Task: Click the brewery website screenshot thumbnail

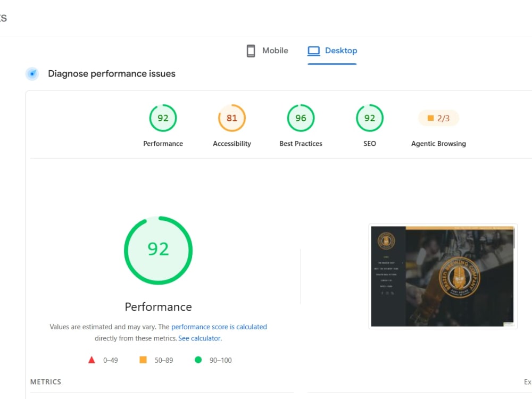Action: tap(443, 276)
